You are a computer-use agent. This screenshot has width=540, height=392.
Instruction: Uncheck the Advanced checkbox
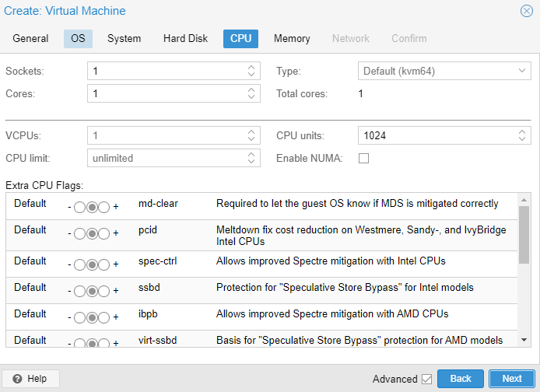coord(426,380)
